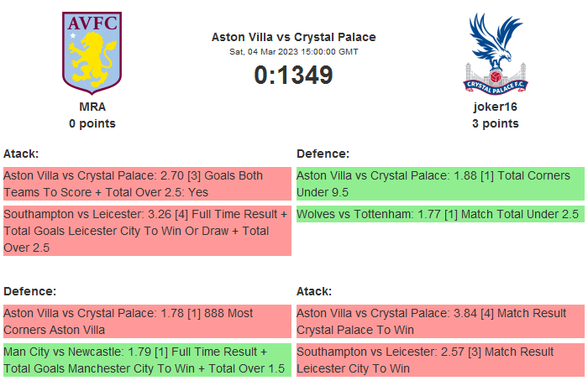Click the Atack heading above the Both Teams bet
Screen dimensions: 588x386
click(21, 154)
